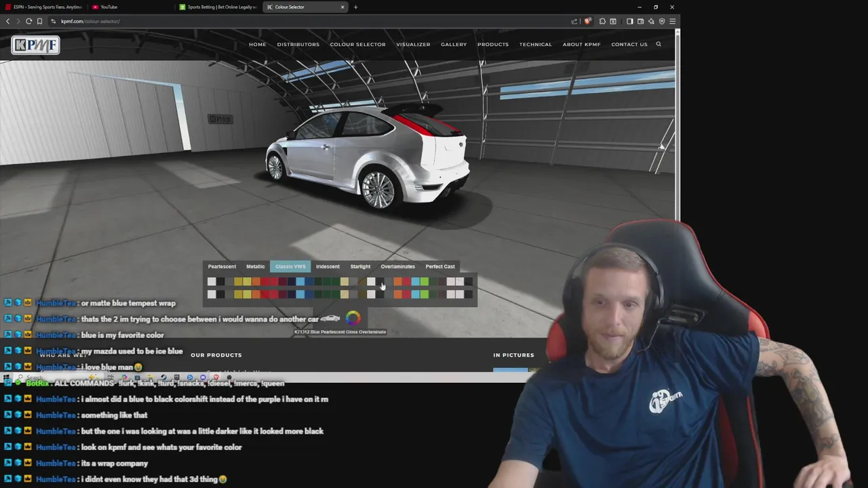
Task: Open the TECHNICAL page
Action: pos(536,44)
